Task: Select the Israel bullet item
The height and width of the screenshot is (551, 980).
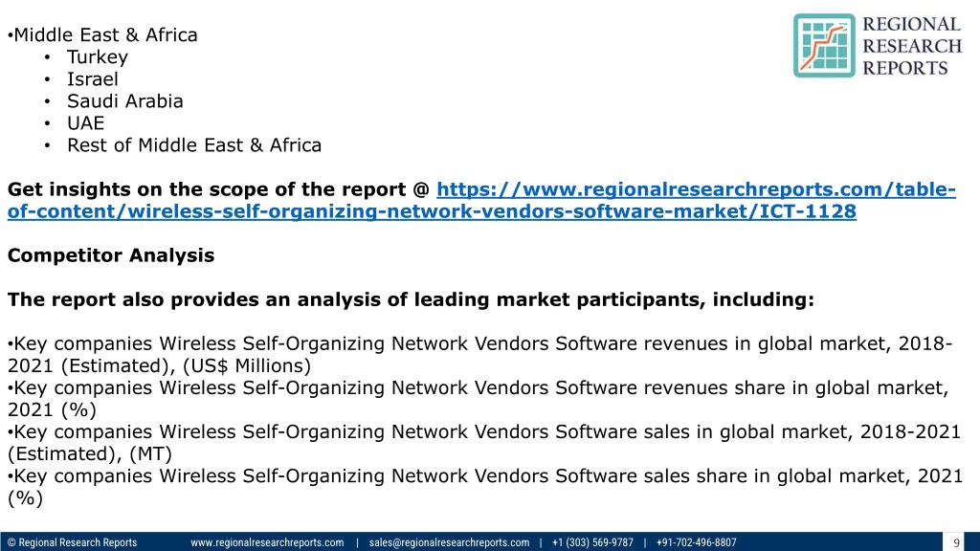Action: coord(93,79)
